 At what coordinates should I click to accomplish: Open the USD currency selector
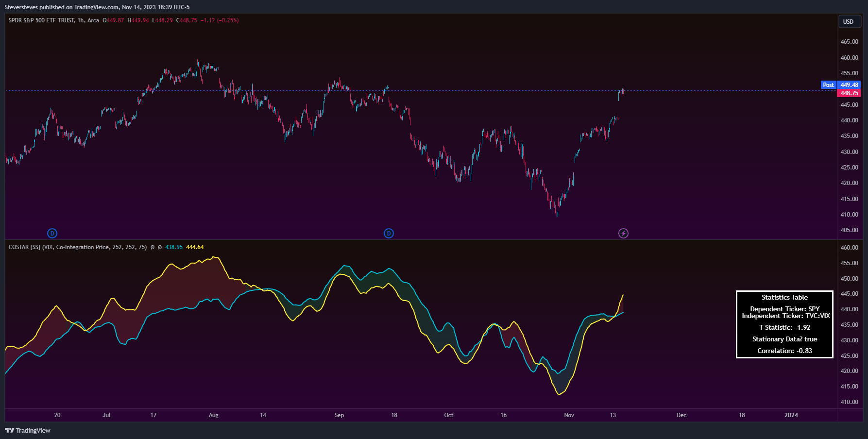coord(850,21)
